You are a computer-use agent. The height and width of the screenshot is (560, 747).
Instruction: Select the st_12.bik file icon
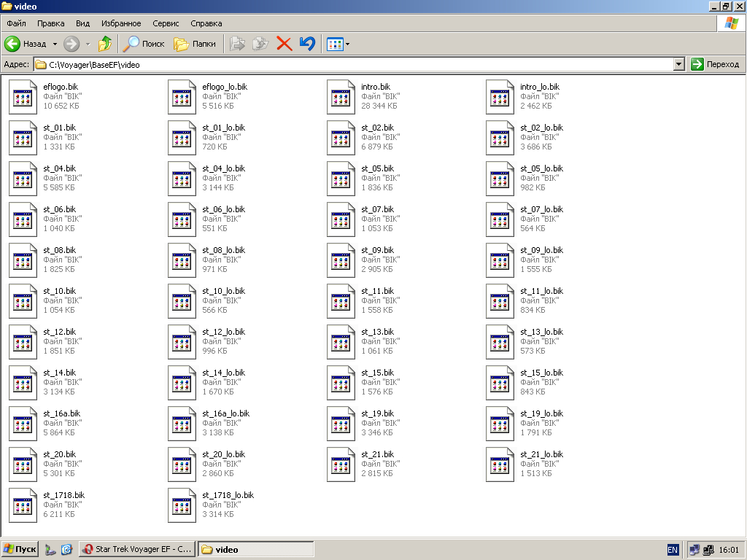click(23, 343)
